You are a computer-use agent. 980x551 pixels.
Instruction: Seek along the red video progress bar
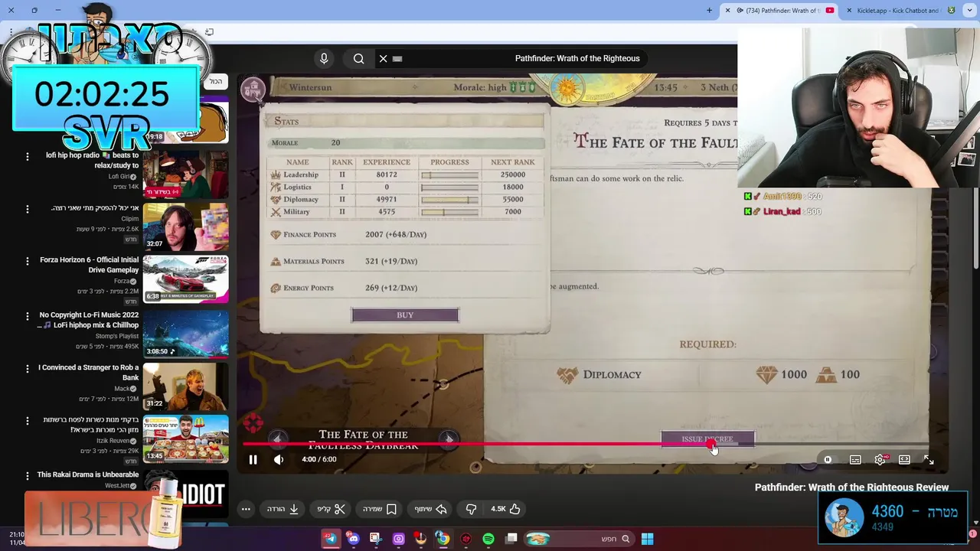click(x=586, y=444)
